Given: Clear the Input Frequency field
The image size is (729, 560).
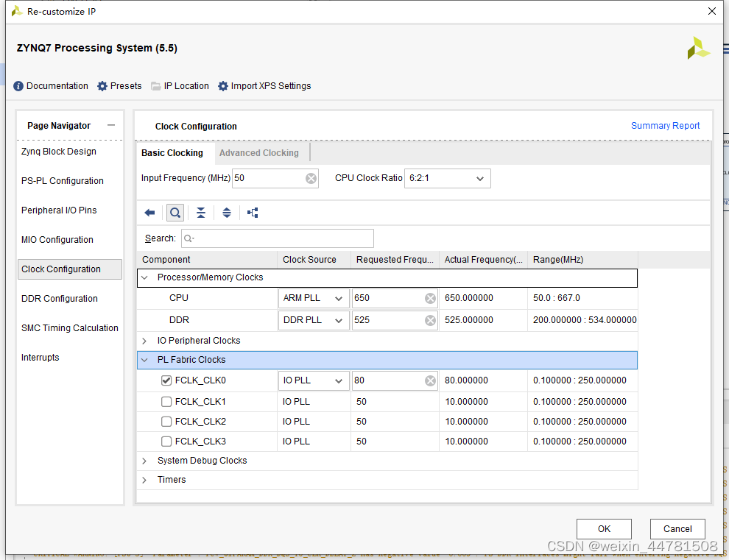Looking at the screenshot, I should tap(311, 179).
